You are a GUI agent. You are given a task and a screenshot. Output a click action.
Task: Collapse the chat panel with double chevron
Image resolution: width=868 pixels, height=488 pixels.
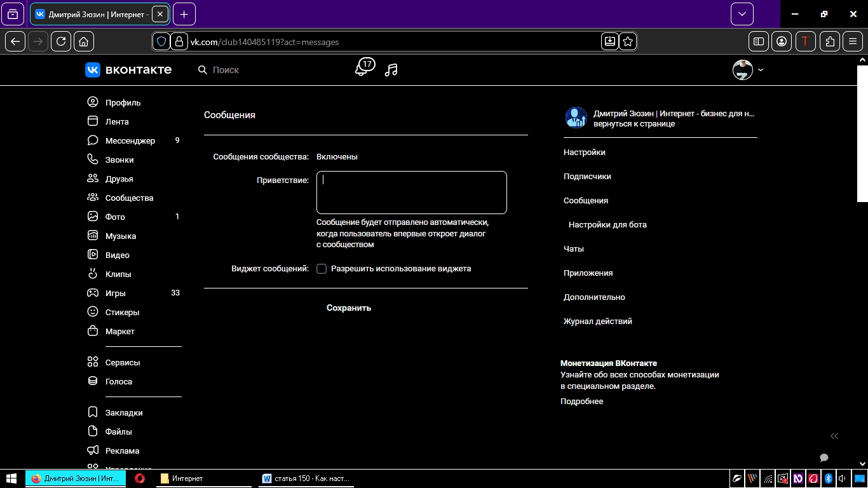pyautogui.click(x=834, y=436)
